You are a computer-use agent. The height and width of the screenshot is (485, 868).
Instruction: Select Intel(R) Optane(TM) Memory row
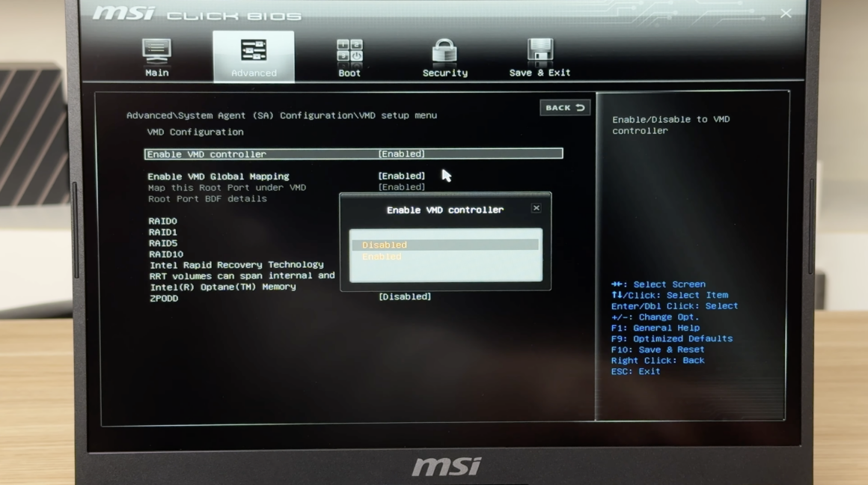[x=223, y=287]
